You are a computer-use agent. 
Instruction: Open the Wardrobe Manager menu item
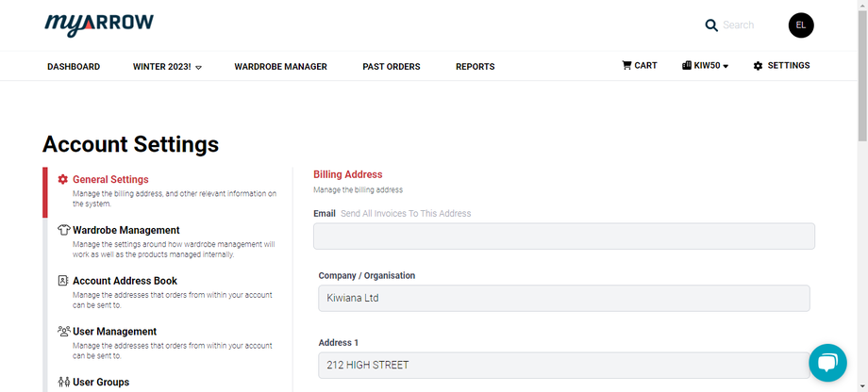point(280,67)
